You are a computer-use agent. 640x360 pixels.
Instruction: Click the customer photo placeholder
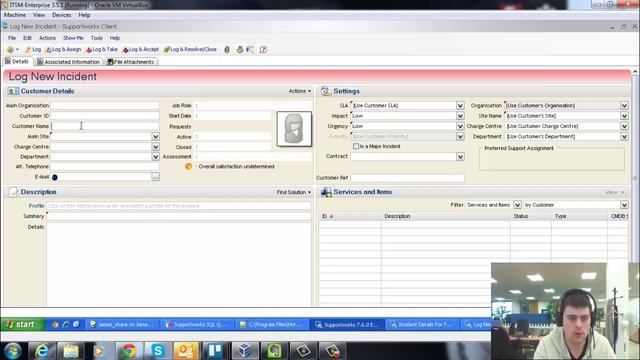coord(294,129)
